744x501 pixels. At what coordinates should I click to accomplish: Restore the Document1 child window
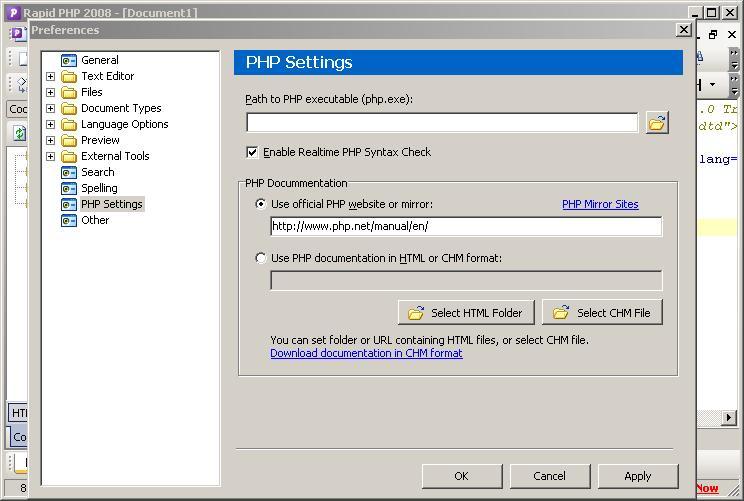[713, 35]
